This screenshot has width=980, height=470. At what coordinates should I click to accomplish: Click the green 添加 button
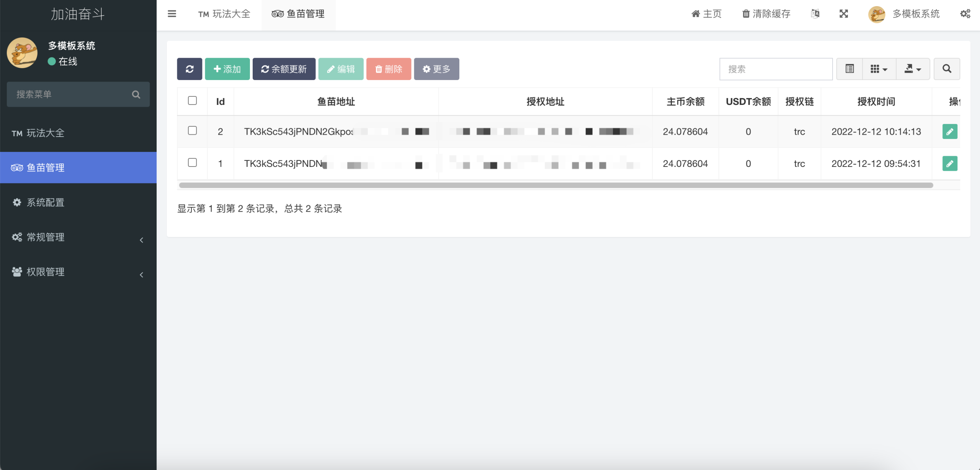point(227,69)
